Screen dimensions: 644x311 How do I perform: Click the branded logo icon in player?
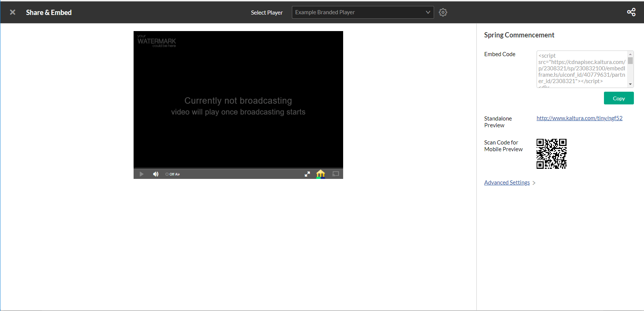[x=321, y=174]
